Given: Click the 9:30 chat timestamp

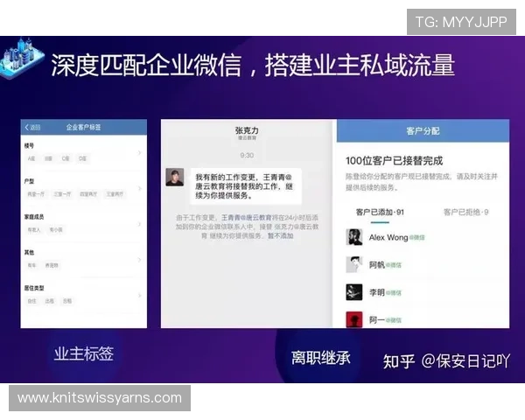Looking at the screenshot, I should point(247,155).
